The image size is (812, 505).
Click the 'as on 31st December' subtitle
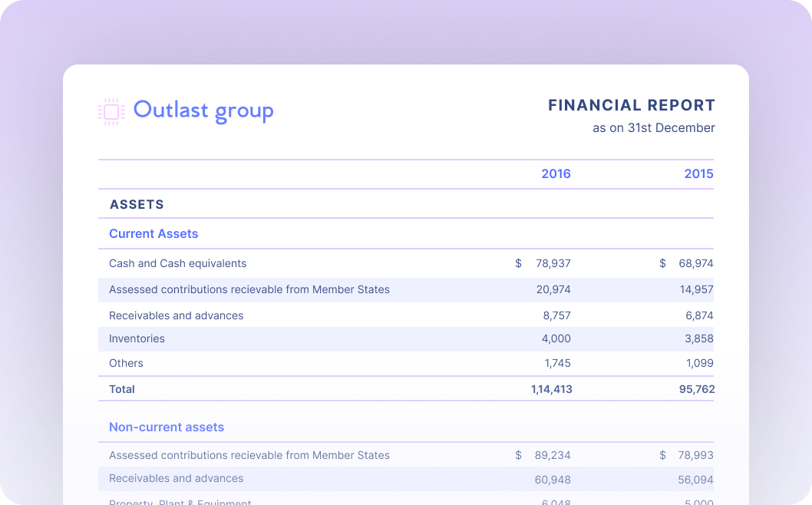[x=653, y=128]
